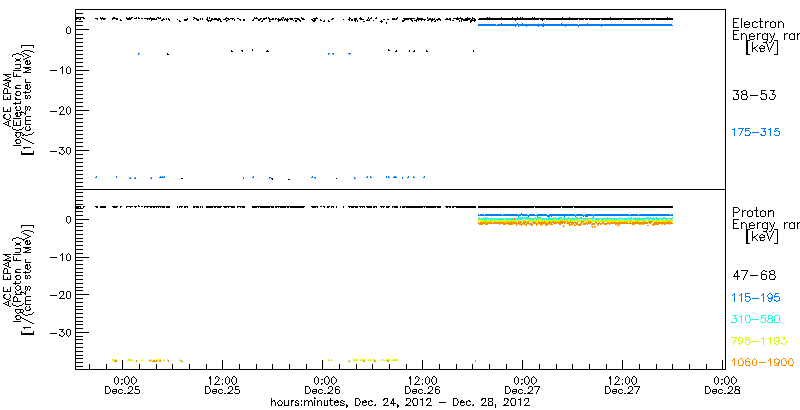Click the 0:00 Dec.27 time axis label
The image size is (800, 410).
[522, 386]
